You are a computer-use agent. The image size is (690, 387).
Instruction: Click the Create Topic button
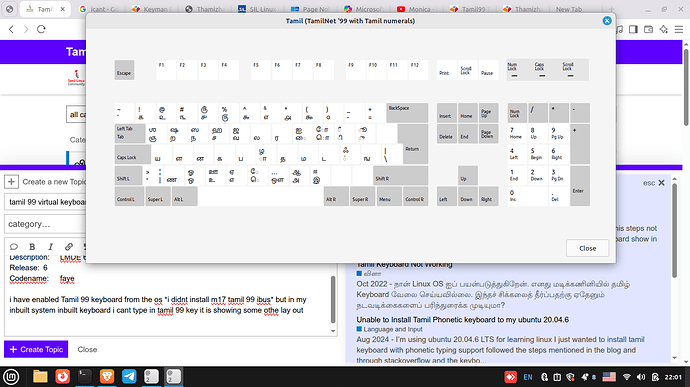click(36, 349)
